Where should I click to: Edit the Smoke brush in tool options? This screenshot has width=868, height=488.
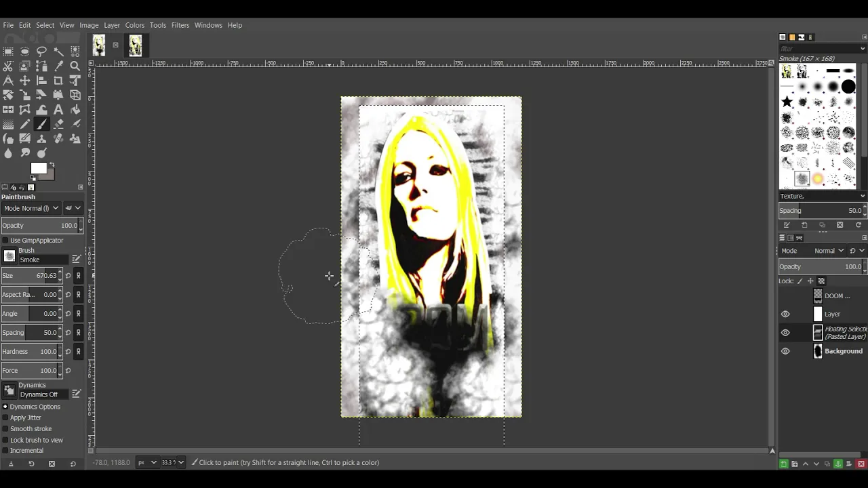(76, 259)
